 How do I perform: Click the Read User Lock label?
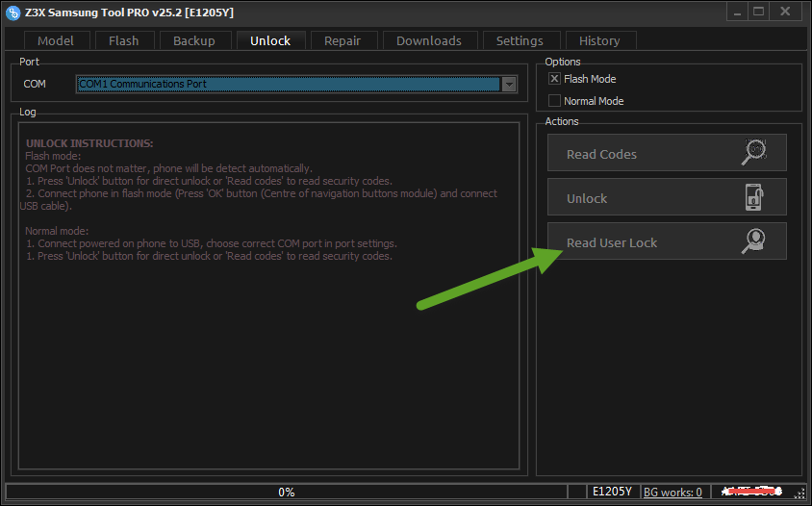(x=612, y=243)
